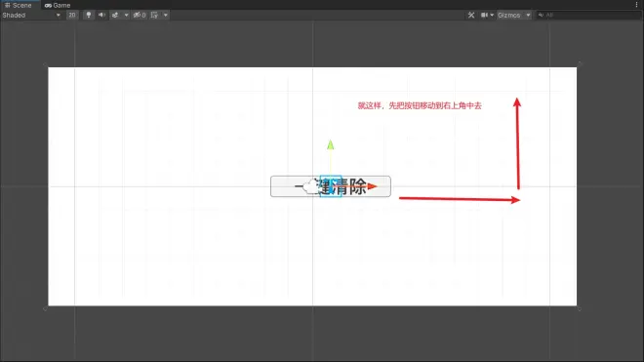The image size is (644, 362).
Task: Toggle hidden objects visibility counter
Action: click(140, 16)
